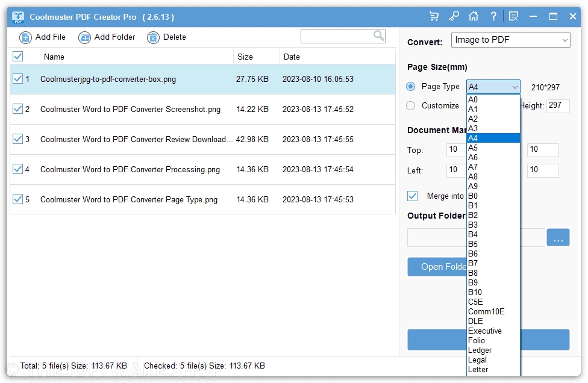This screenshot has height=383, width=588.
Task: Select Executive page size option
Action: pos(493,331)
